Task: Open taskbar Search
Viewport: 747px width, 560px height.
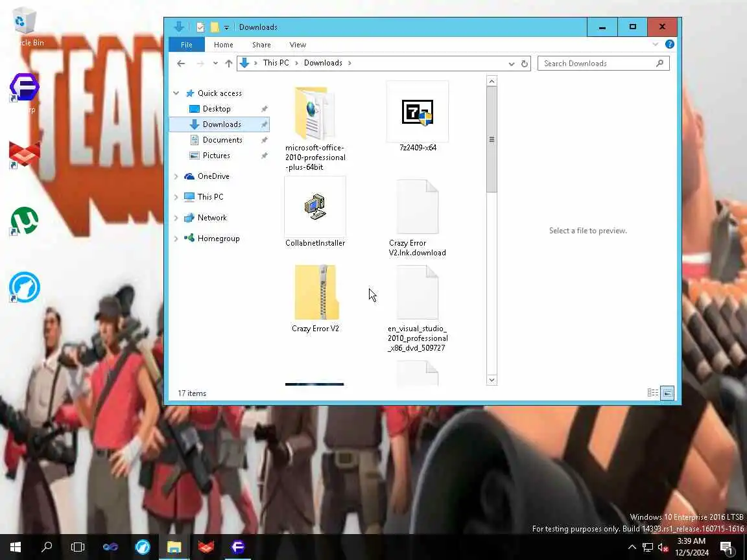Action: click(x=47, y=546)
